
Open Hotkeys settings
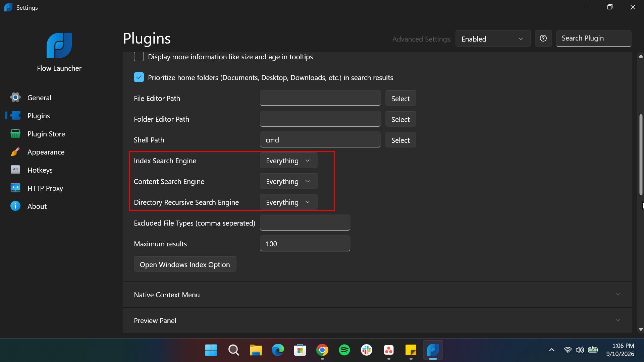[40, 170]
